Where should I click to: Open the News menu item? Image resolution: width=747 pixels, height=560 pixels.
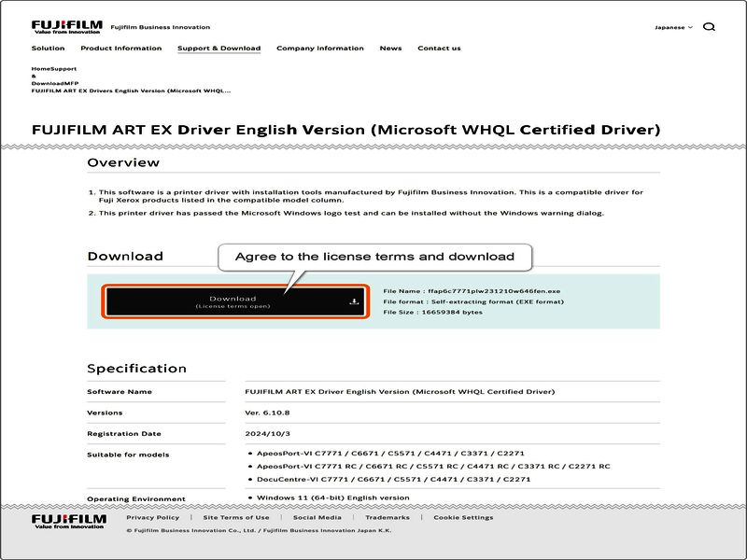(x=390, y=49)
